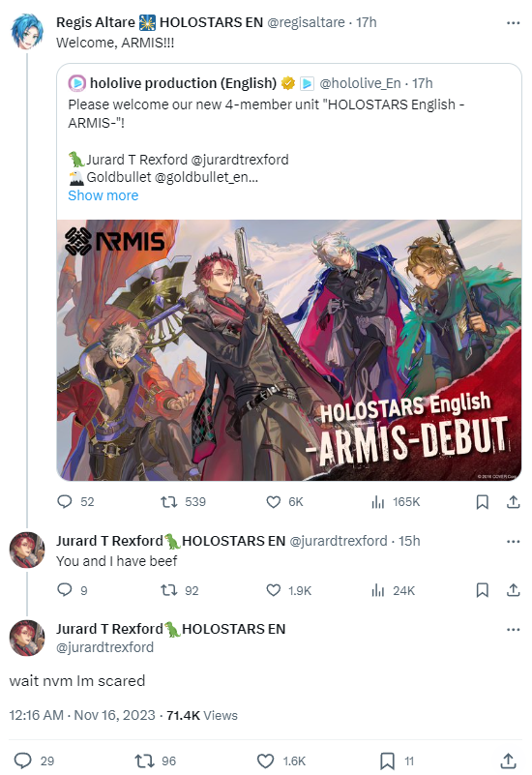Viewport: 532px width, 775px height.
Task: Open the @jurardtrexford handle under the main tweet
Action: (104, 647)
